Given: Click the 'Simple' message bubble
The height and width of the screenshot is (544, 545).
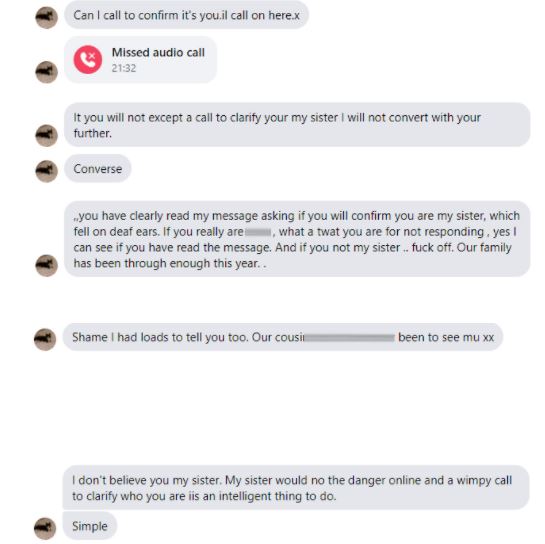Looking at the screenshot, I should tap(90, 526).
